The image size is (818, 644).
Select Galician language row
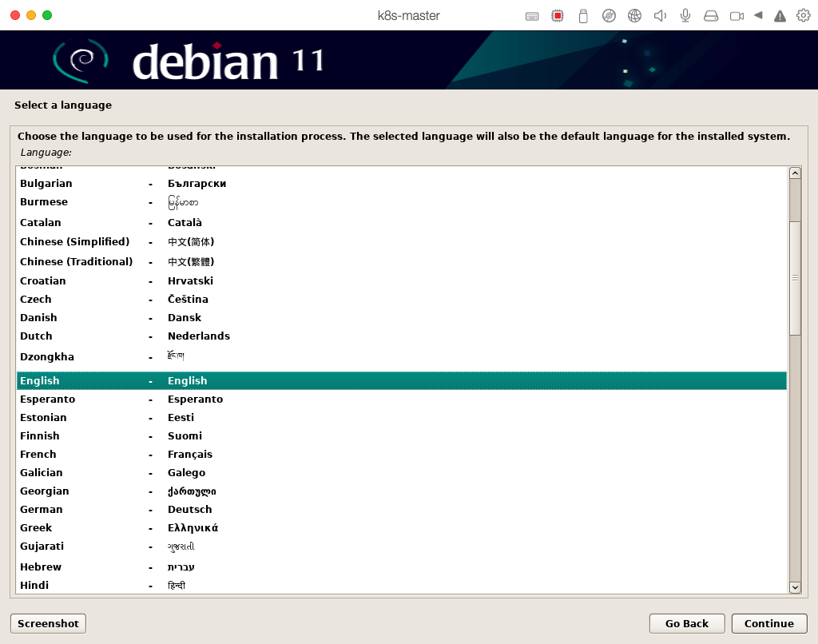(x=401, y=473)
